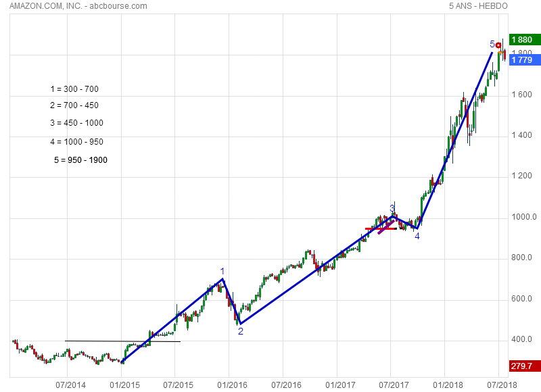This screenshot has height=392, width=541.
Task: Click the green 1 880 price tag
Action: pos(525,40)
